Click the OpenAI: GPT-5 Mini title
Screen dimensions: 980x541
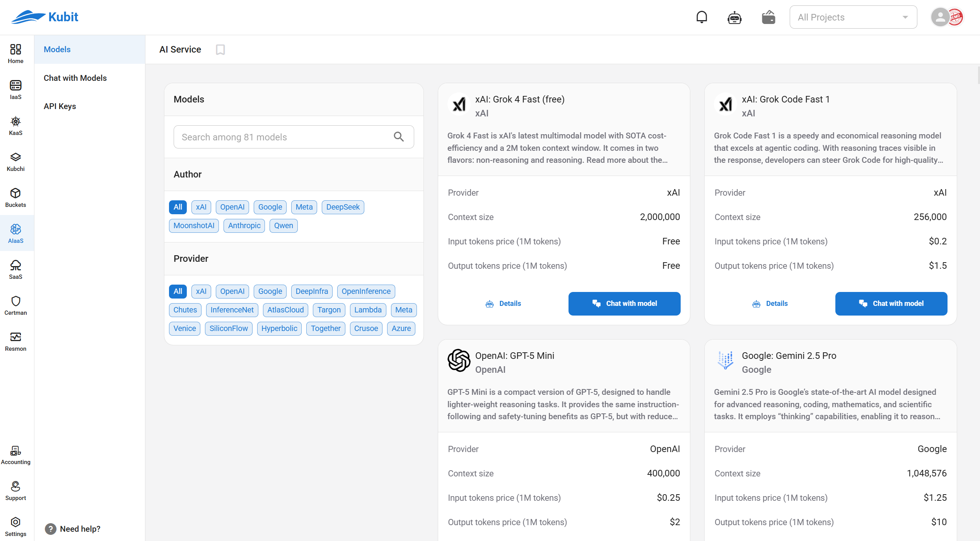514,356
